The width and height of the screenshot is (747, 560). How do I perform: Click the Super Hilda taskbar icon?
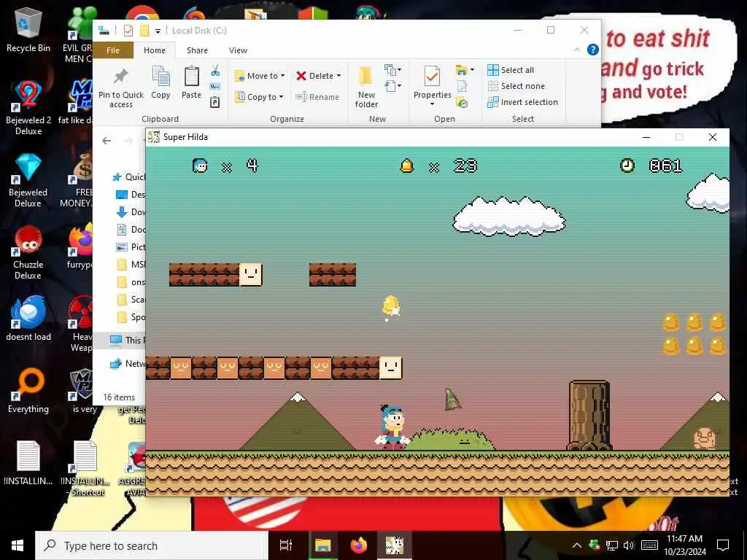pos(395,545)
